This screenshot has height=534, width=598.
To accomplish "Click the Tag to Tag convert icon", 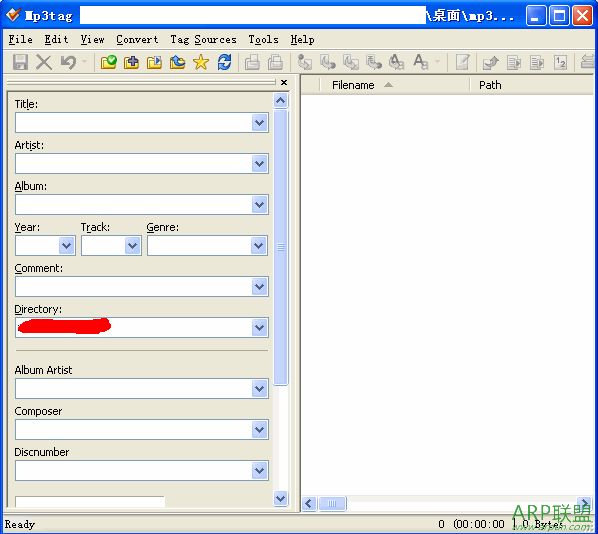I will coord(397,62).
